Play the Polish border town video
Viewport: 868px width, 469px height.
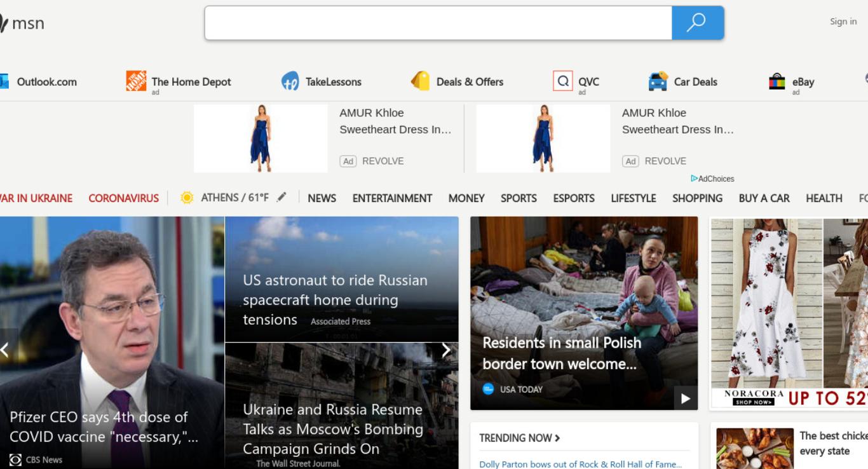(686, 398)
